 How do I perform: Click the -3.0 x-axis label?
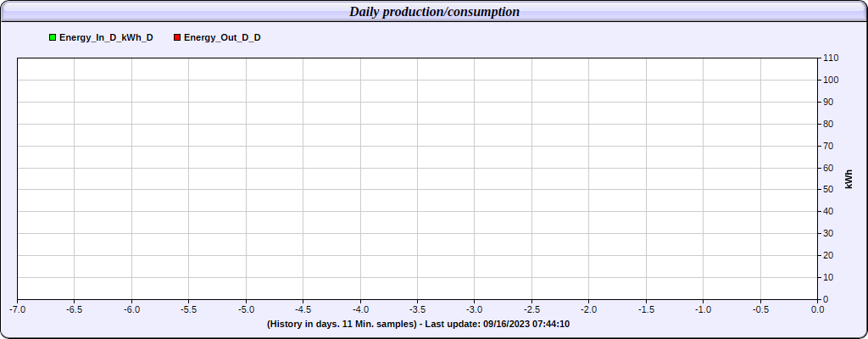475,309
